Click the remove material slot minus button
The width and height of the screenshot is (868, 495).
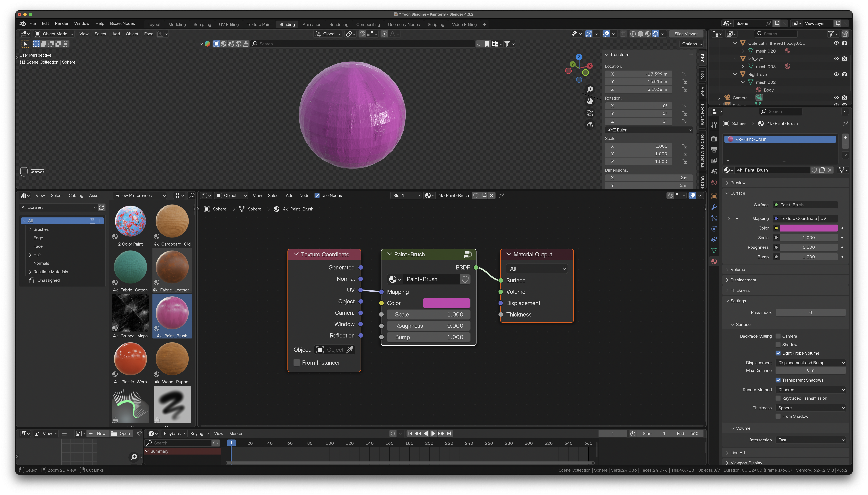click(x=845, y=145)
